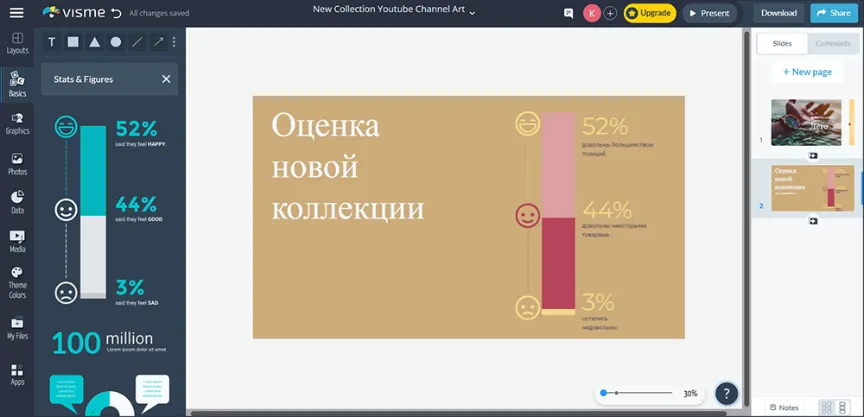Click the K user avatar

coord(592,13)
